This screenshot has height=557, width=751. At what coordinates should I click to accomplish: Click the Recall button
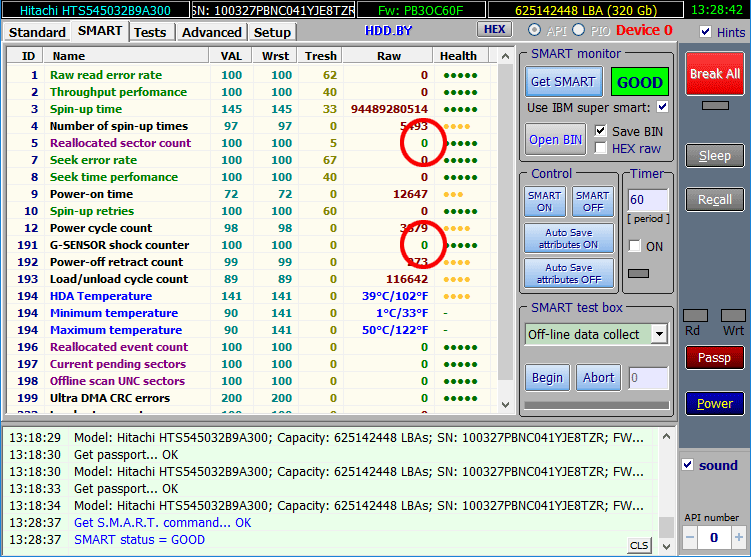pos(715,199)
